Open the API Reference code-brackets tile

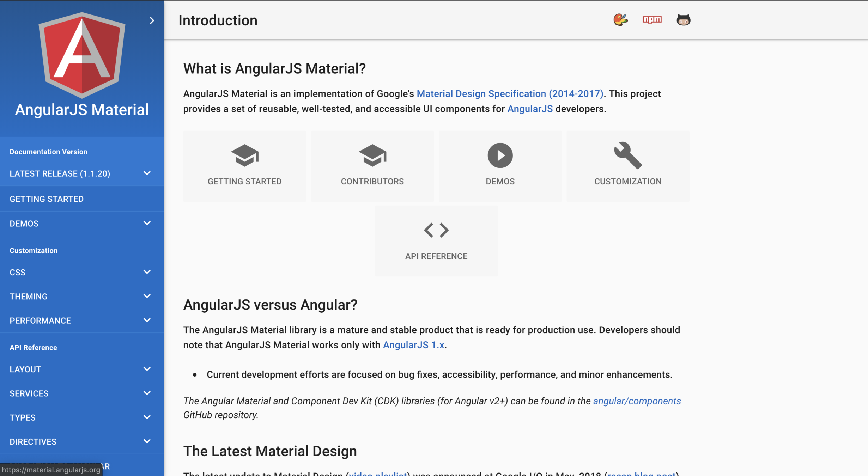436,241
